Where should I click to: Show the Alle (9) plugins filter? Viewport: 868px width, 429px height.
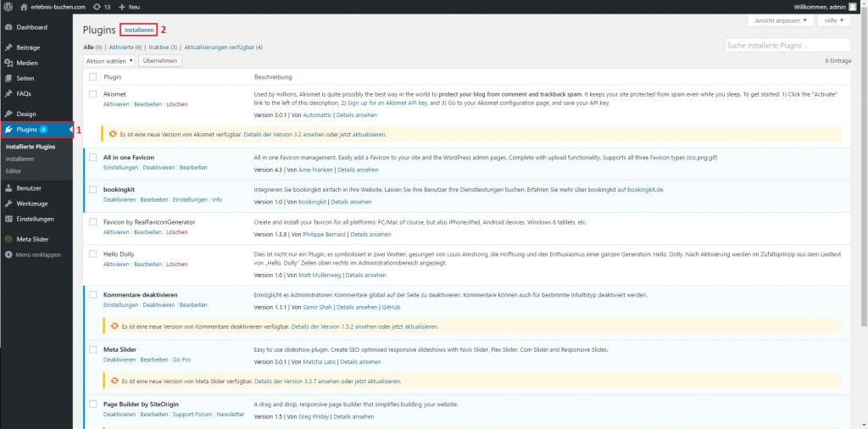pos(92,47)
